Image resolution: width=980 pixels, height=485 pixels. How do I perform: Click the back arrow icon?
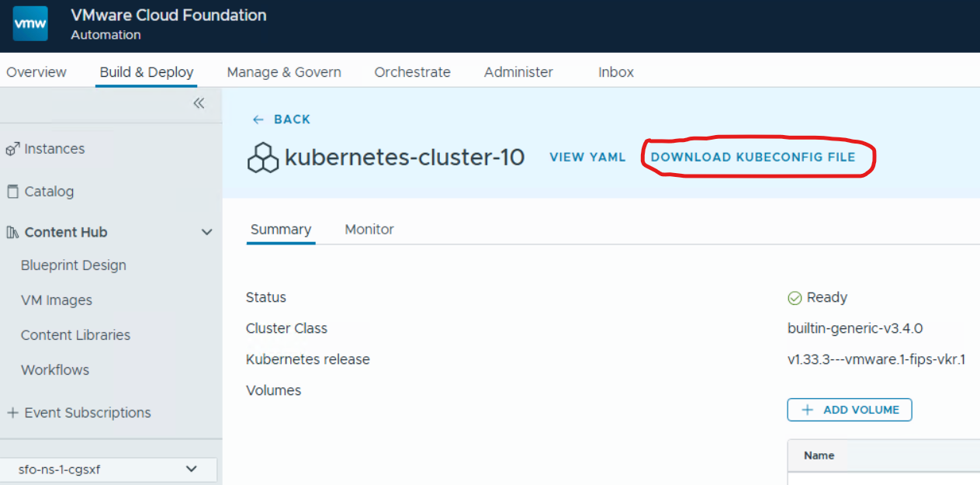tap(258, 120)
